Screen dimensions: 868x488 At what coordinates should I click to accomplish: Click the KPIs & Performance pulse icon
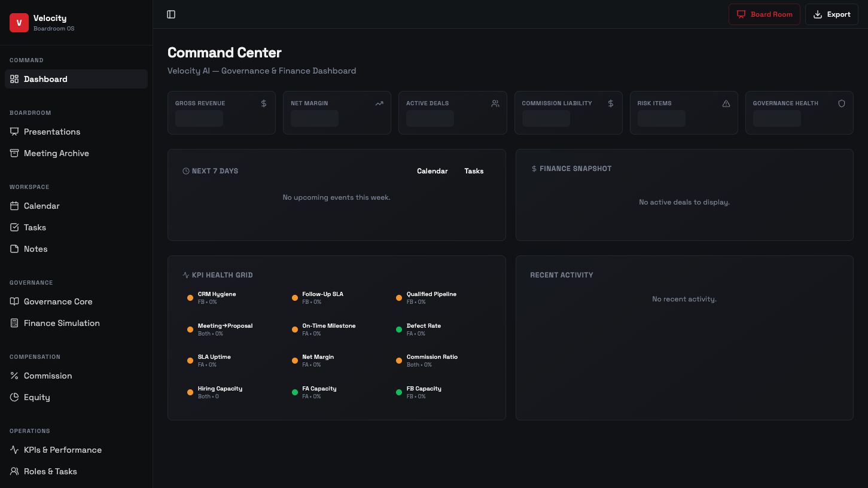[14, 450]
